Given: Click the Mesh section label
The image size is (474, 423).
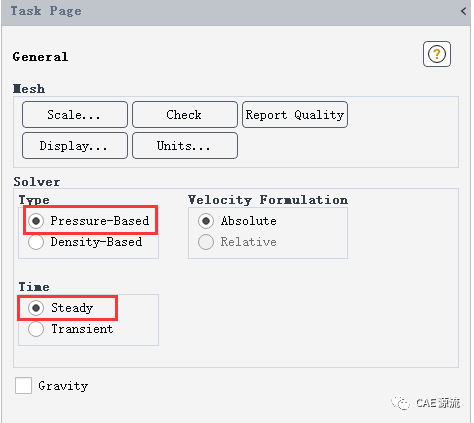Looking at the screenshot, I should click(x=29, y=89).
